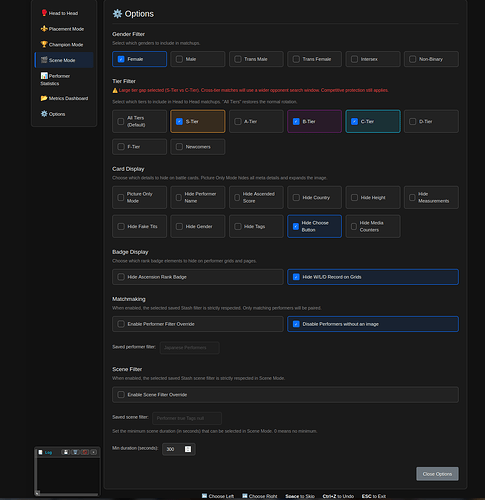Enable the Male gender filter
Viewport: 485px width, 500px height.
click(198, 59)
